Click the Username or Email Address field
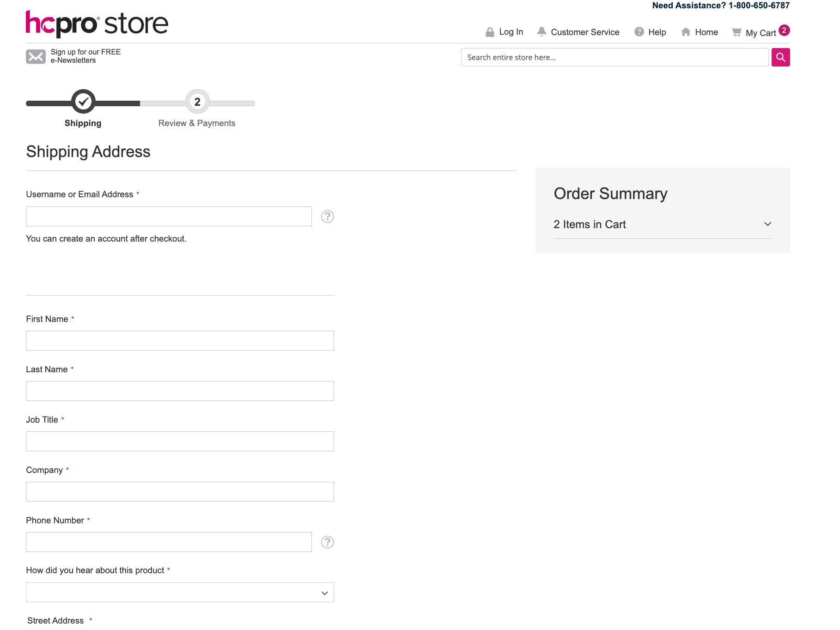 [169, 217]
